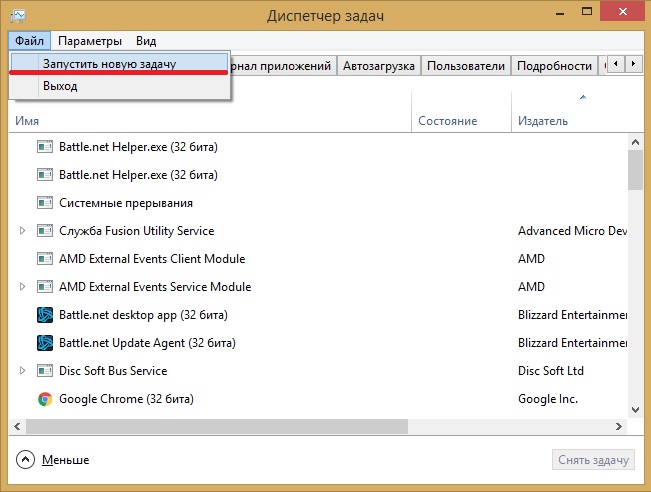Click the AMD External Events Client Module icon
The image size is (651, 492).
click(x=45, y=259)
